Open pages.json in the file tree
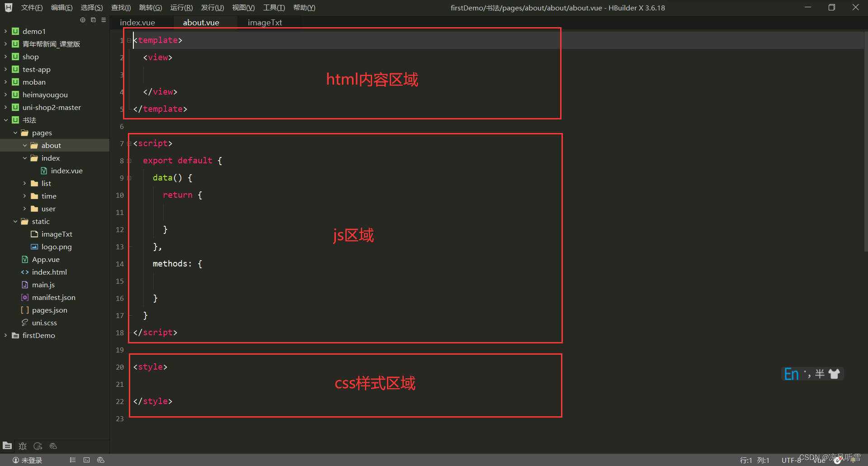This screenshot has height=466, width=868. point(49,310)
